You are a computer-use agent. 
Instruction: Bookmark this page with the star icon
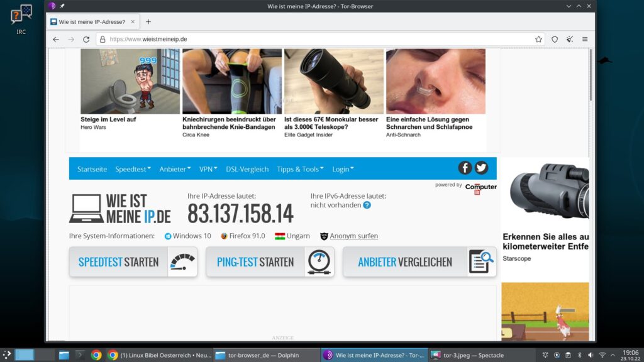coord(538,40)
